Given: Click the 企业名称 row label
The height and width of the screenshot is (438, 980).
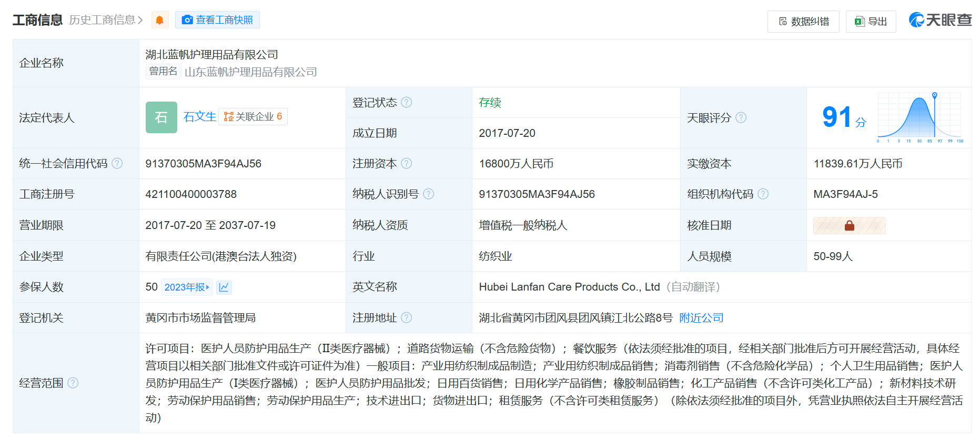Looking at the screenshot, I should click(x=41, y=63).
